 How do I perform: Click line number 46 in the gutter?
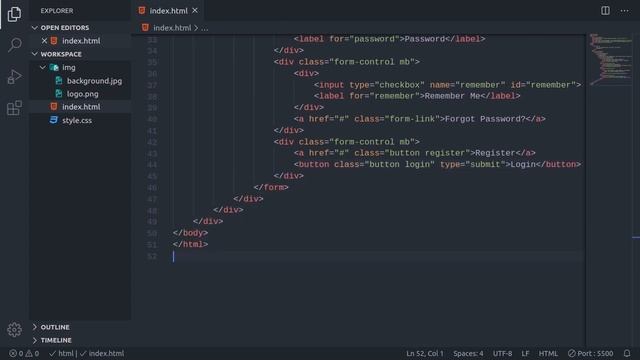pyautogui.click(x=152, y=187)
